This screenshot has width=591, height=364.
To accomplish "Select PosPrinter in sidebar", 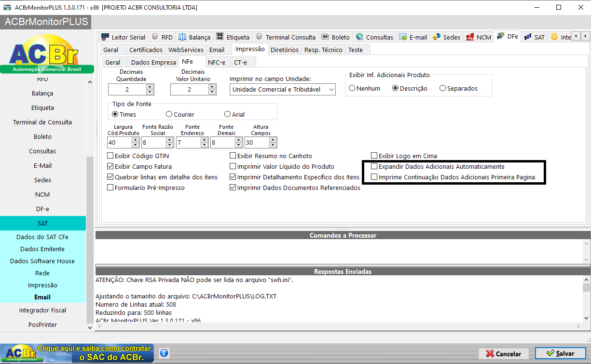I will pyautogui.click(x=43, y=324).
